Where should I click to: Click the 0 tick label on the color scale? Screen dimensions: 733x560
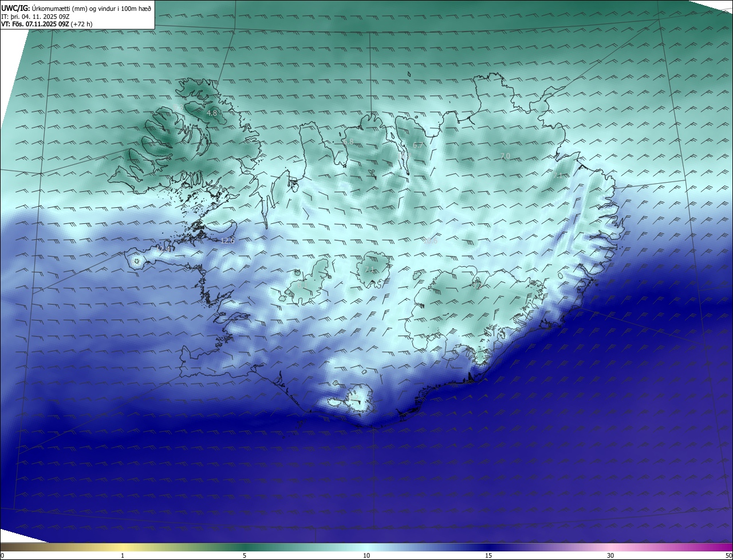click(2, 555)
